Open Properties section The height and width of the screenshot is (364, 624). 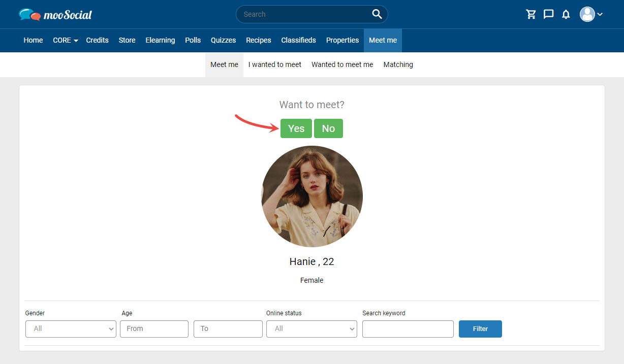[x=342, y=40]
